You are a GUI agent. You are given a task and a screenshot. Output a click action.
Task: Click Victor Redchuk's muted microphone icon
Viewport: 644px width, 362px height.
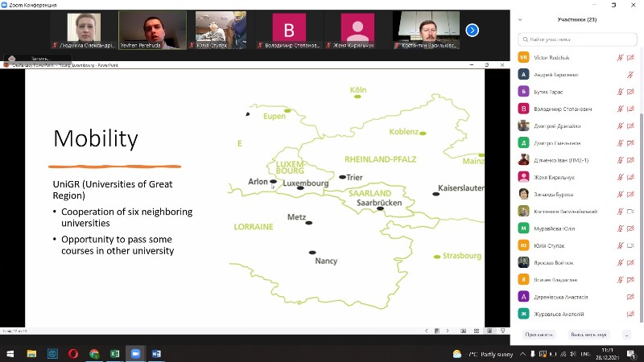pos(620,58)
